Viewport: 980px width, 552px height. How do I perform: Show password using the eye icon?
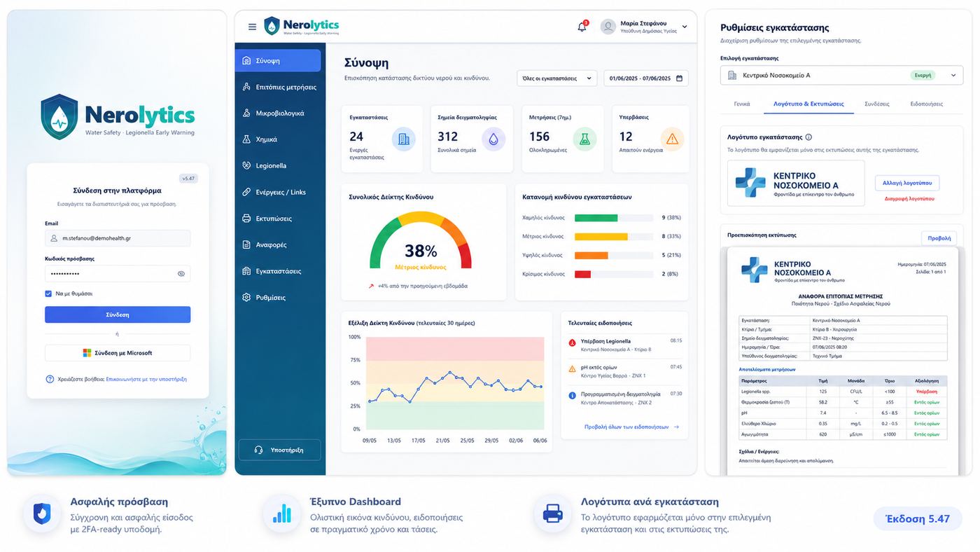(x=181, y=274)
